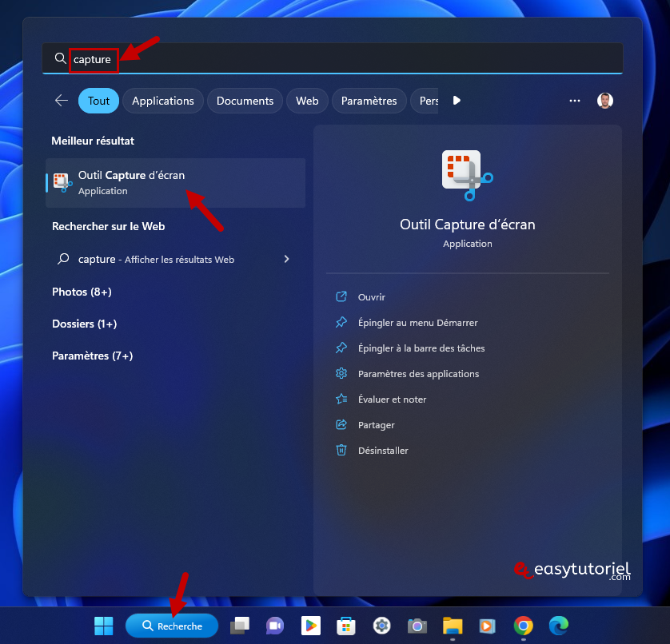The width and height of the screenshot is (670, 644).
Task: Expand the Dossiers (1+) category
Action: 85,324
